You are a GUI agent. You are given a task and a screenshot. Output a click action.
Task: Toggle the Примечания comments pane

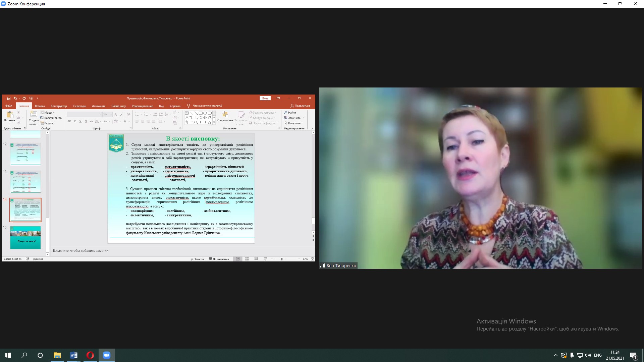coord(219,259)
